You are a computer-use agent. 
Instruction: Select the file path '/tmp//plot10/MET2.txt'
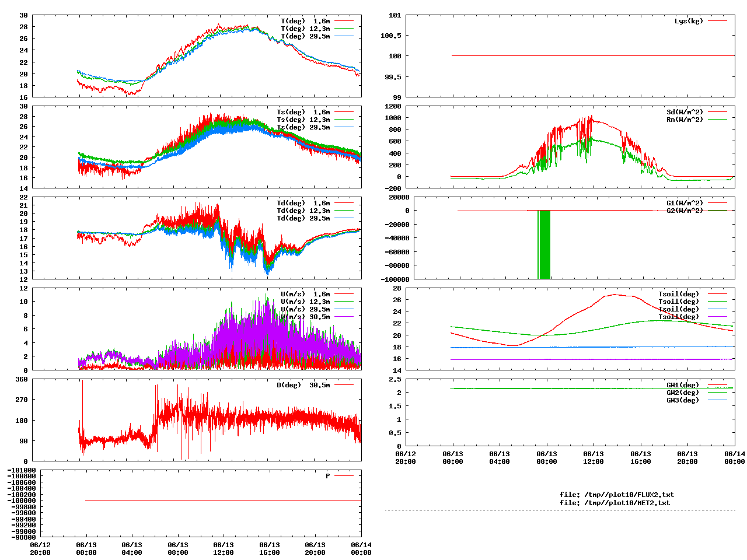click(x=627, y=502)
